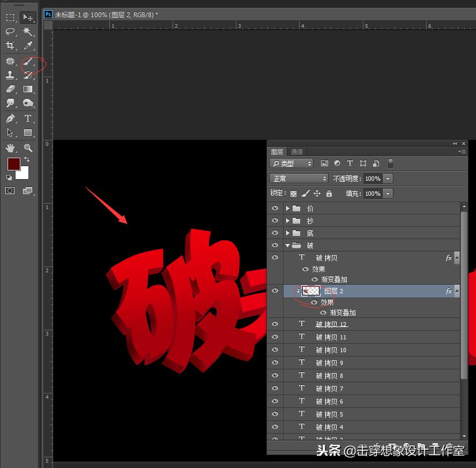Select the Clone Stamp tool
This screenshot has width=476, height=468.
10,75
